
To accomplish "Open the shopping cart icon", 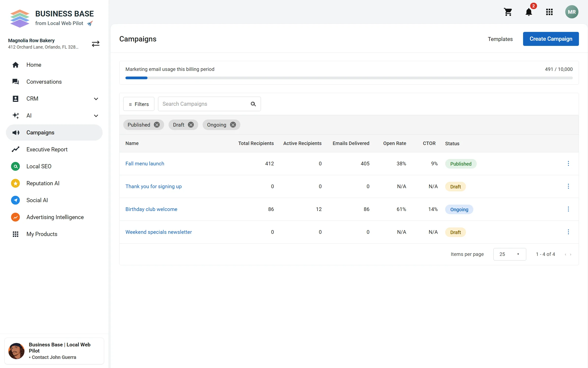I will click(x=508, y=12).
